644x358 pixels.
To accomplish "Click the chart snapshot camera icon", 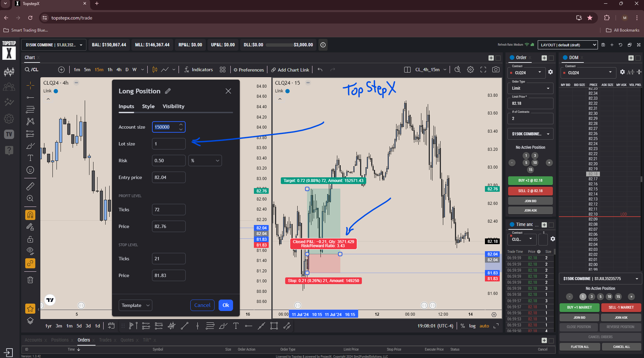I will [495, 70].
